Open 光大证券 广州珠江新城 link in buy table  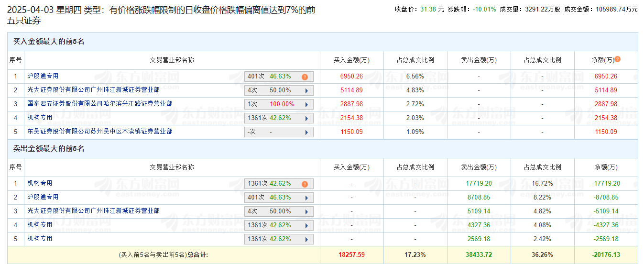pos(93,89)
